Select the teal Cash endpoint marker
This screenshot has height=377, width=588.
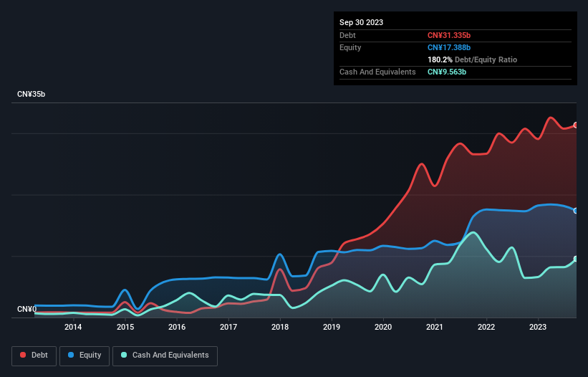pos(576,259)
